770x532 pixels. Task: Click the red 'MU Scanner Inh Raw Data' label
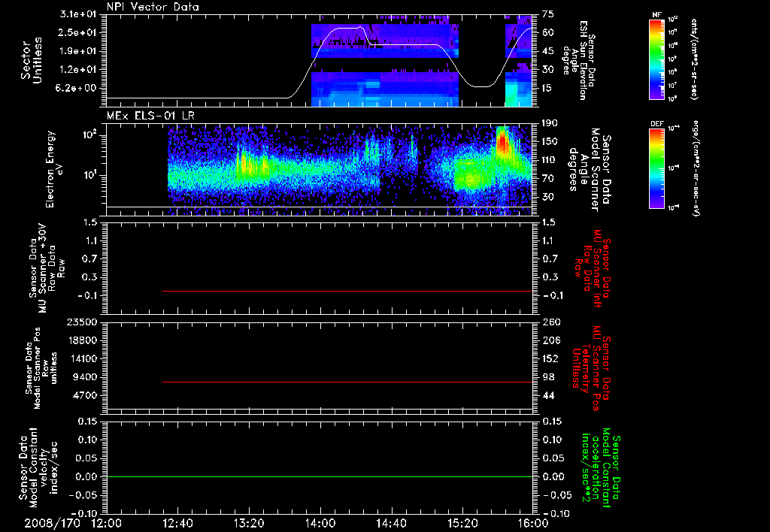point(593,268)
